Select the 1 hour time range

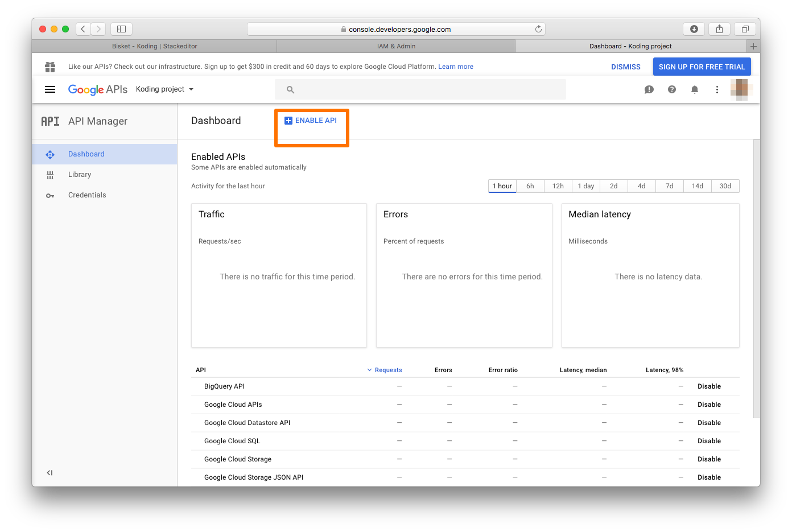[x=502, y=186]
